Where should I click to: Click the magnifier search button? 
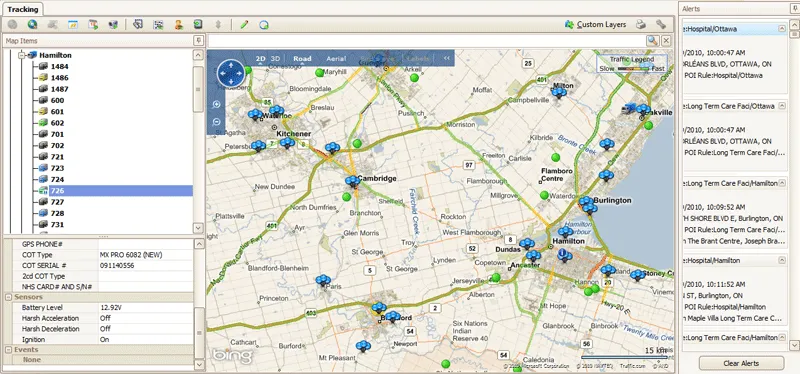(x=653, y=41)
